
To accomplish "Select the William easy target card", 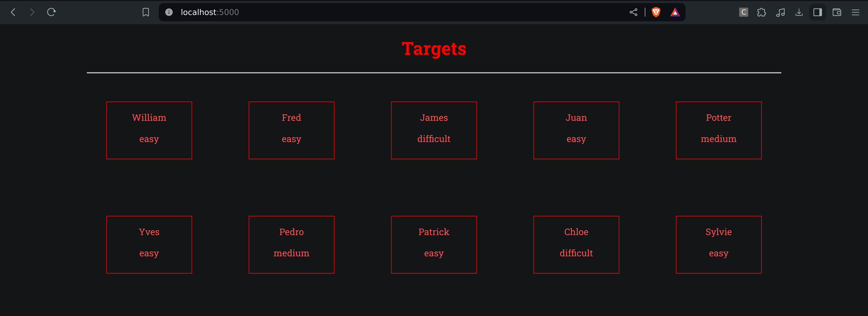I will click(x=149, y=130).
